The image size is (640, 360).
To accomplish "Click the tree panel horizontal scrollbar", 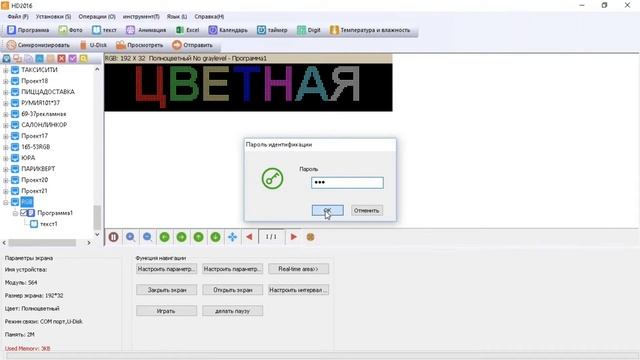I will click(42, 243).
